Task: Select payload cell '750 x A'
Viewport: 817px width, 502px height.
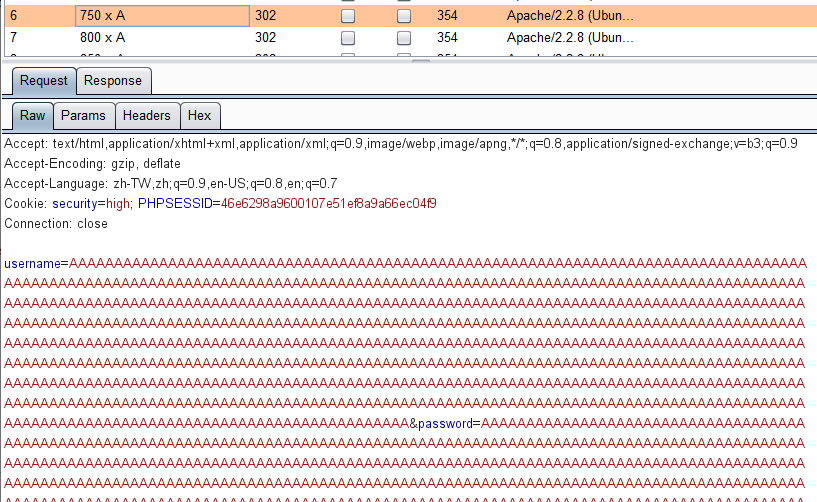Action: [x=163, y=16]
